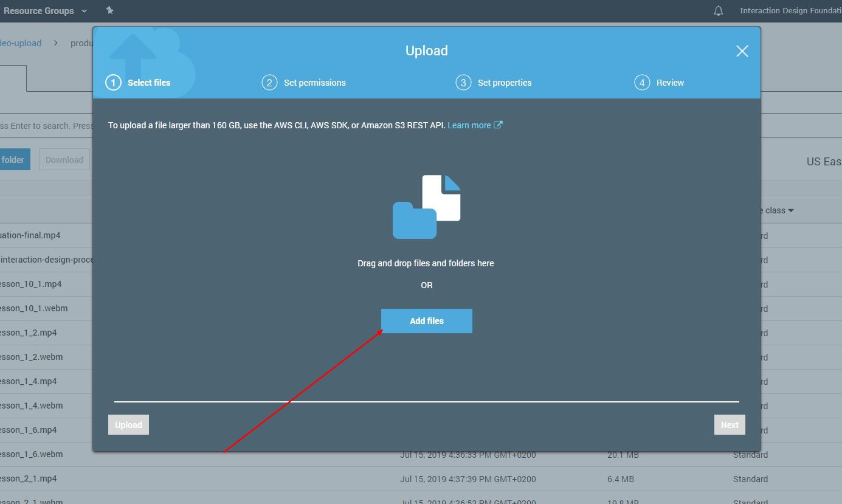The height and width of the screenshot is (504, 842).
Task: Open the notifications bell icon
Action: tap(718, 11)
